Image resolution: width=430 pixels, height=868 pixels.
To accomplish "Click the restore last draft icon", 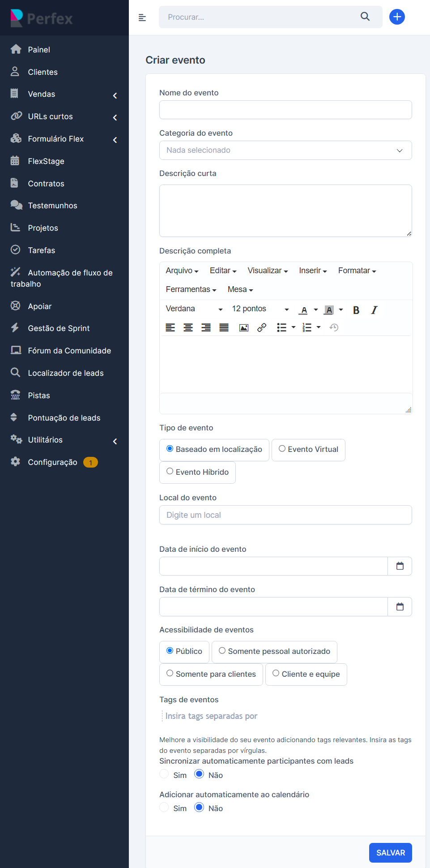I will [x=334, y=328].
